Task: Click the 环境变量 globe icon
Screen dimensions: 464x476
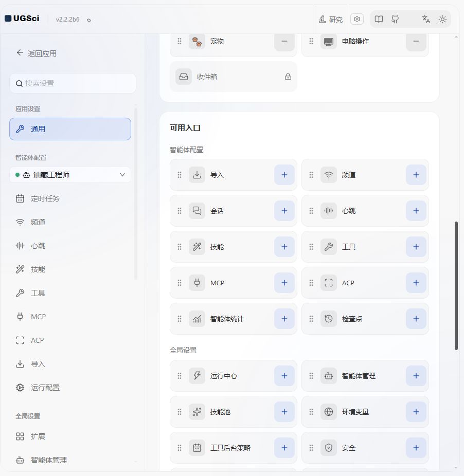Action: coord(329,412)
